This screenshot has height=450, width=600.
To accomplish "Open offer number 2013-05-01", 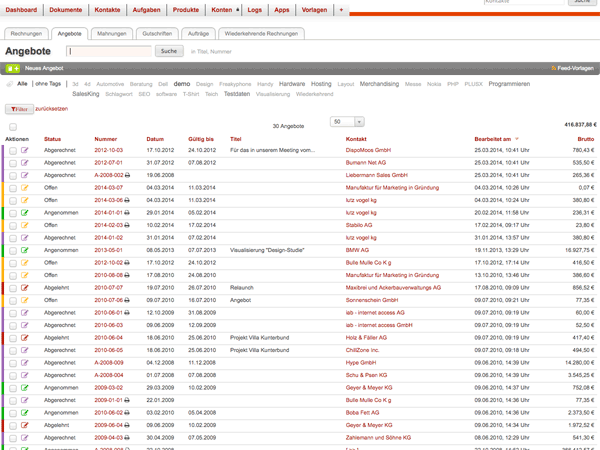I will [x=109, y=250].
